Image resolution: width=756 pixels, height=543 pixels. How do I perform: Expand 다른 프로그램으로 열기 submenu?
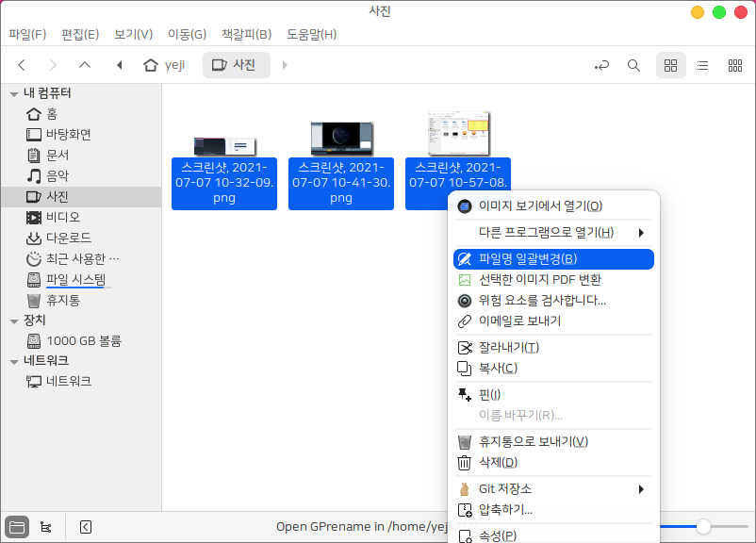pyautogui.click(x=553, y=233)
